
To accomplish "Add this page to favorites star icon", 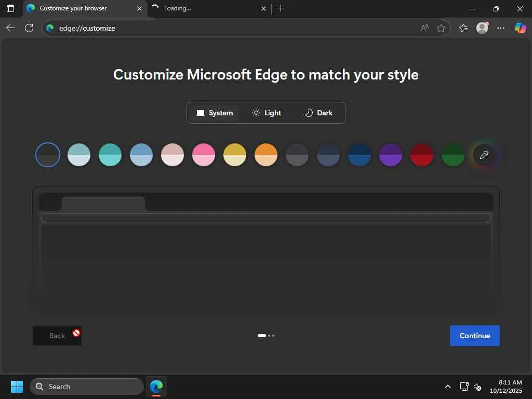I will tap(441, 28).
